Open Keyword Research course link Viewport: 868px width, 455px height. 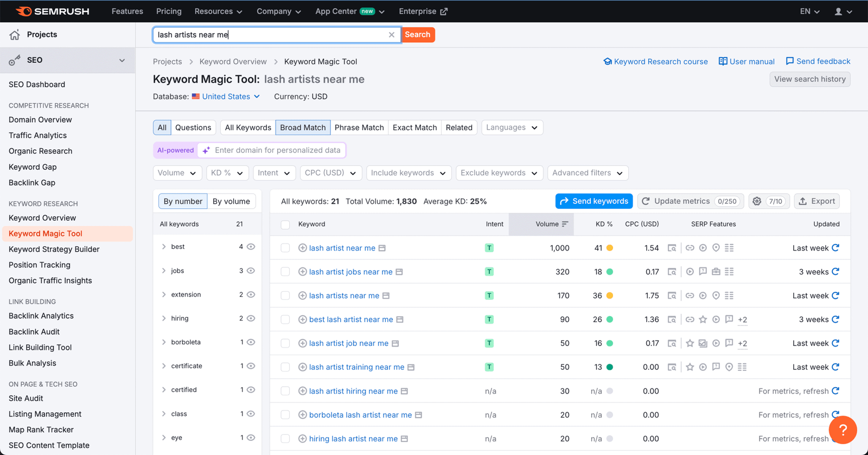(x=655, y=62)
